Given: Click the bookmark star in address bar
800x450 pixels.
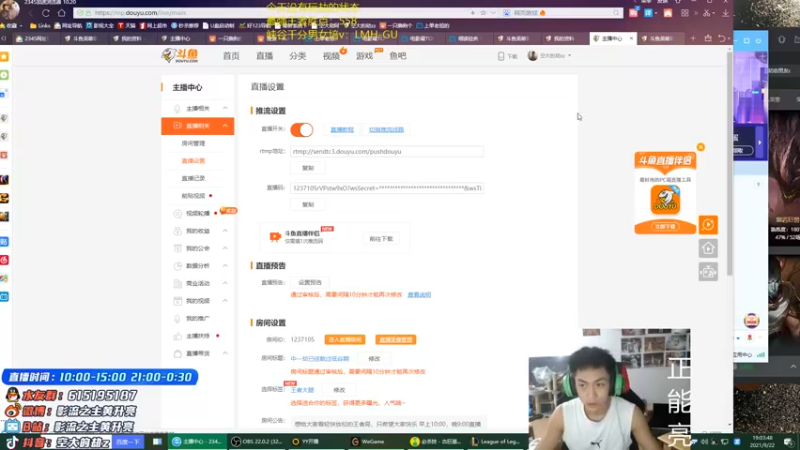Looking at the screenshot, I should tap(483, 13).
